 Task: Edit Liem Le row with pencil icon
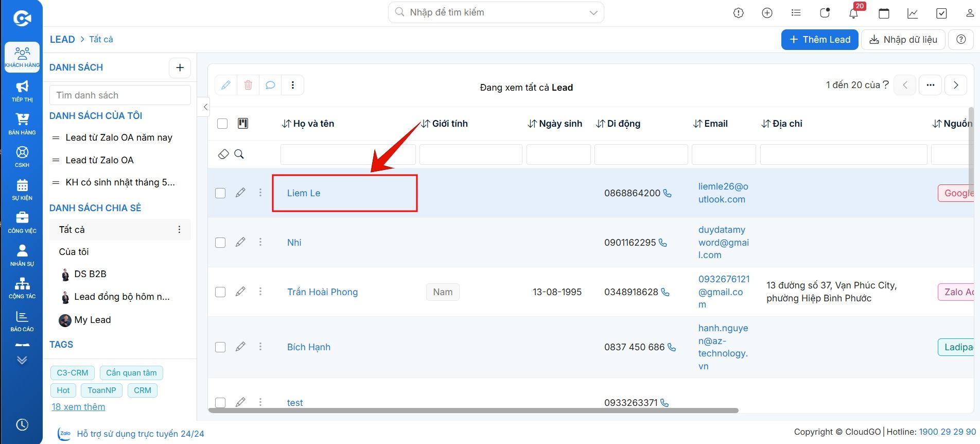[x=240, y=193]
